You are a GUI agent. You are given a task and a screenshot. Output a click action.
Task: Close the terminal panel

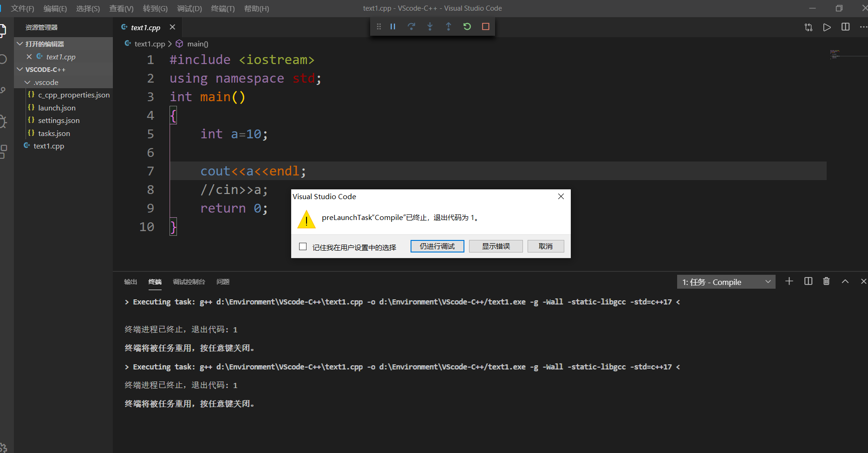pos(863,281)
